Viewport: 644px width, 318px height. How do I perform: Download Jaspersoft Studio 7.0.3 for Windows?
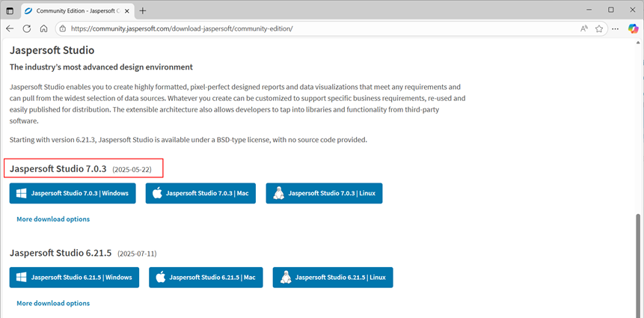[x=73, y=193]
